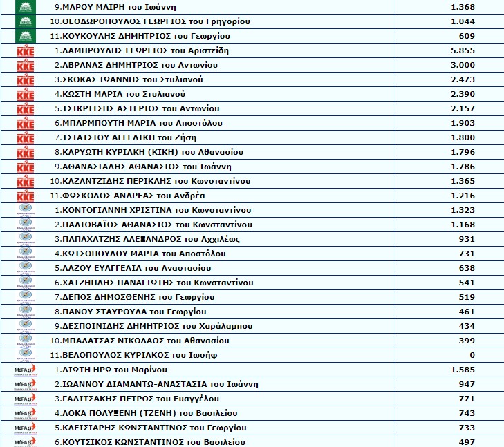Click the ΜέΡΑ25 logo next to ΚΟΥΤΣΙΚΟΣ ΚΩΝΣΤΑΝΤΙΝΟΣ
504x447 pixels.
tap(26, 442)
